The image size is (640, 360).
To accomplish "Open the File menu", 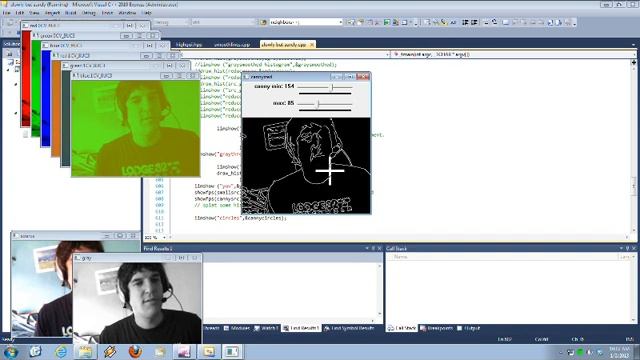I will [x=7, y=13].
